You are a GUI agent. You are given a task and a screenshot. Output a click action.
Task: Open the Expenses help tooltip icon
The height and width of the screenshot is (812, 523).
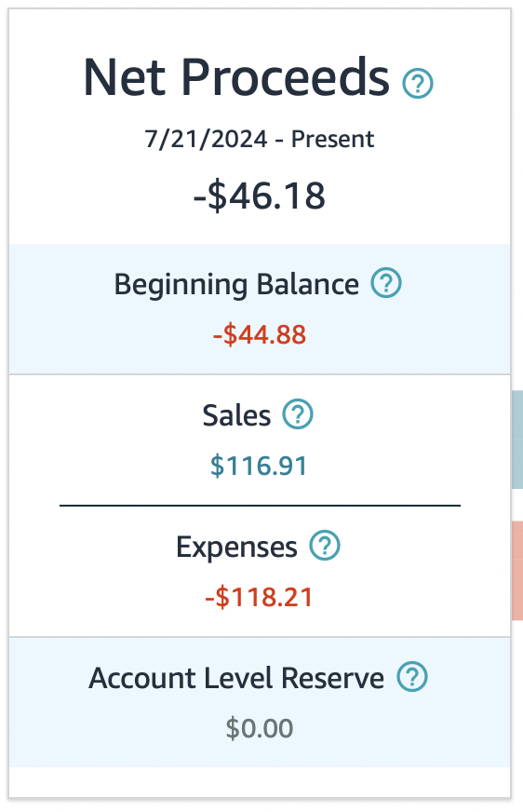click(x=325, y=546)
